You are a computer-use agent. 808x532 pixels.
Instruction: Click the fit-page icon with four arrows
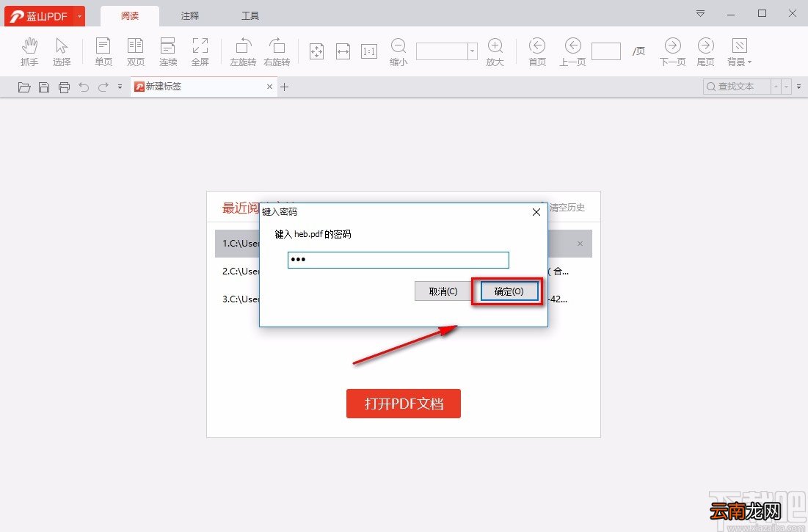point(316,51)
